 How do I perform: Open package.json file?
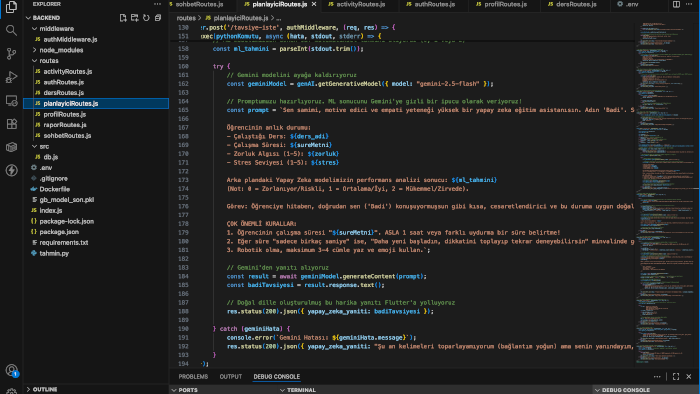pyautogui.click(x=96, y=232)
